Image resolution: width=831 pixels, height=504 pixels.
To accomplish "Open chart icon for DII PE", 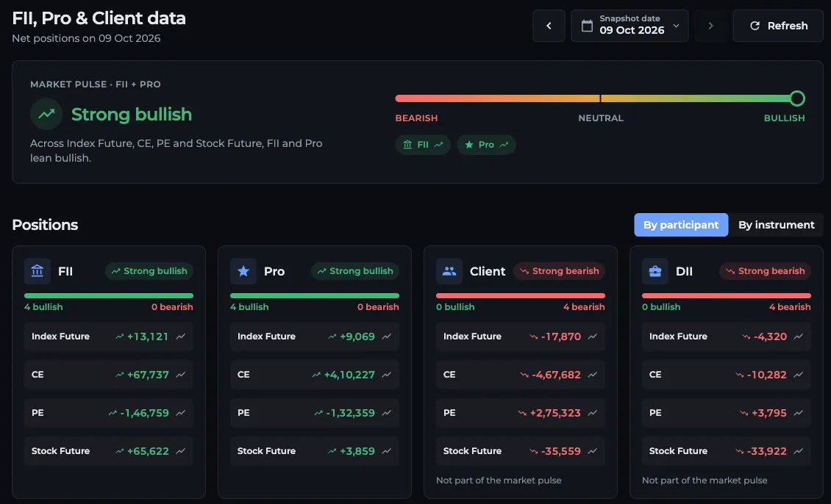I will click(799, 413).
